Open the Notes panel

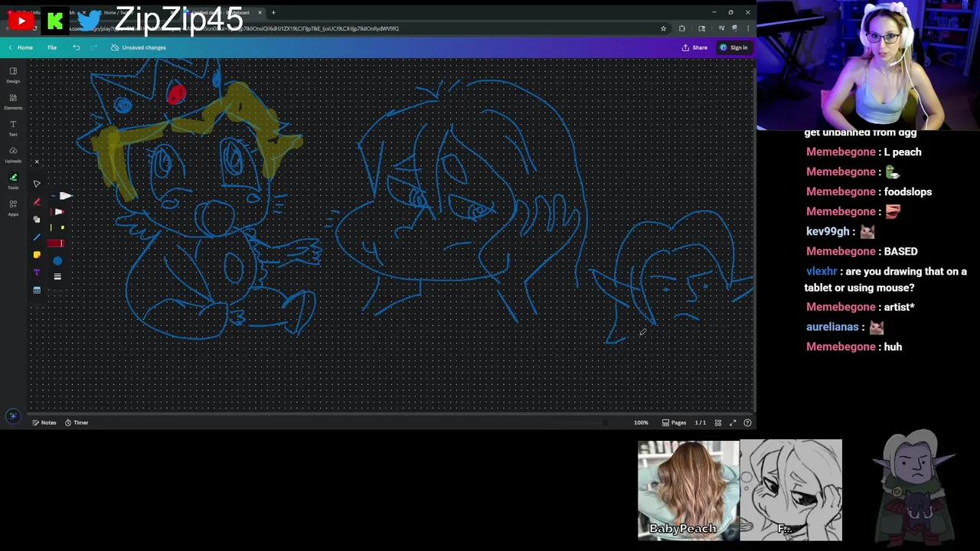pos(44,422)
